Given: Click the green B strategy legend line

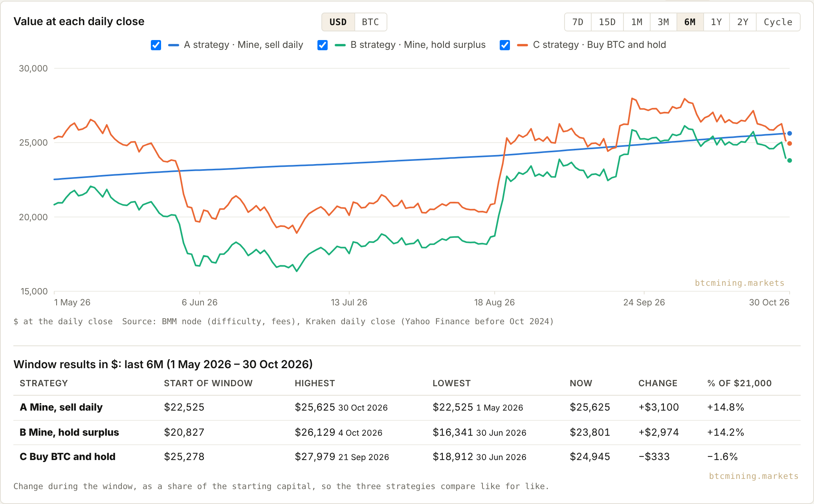Looking at the screenshot, I should coord(340,45).
